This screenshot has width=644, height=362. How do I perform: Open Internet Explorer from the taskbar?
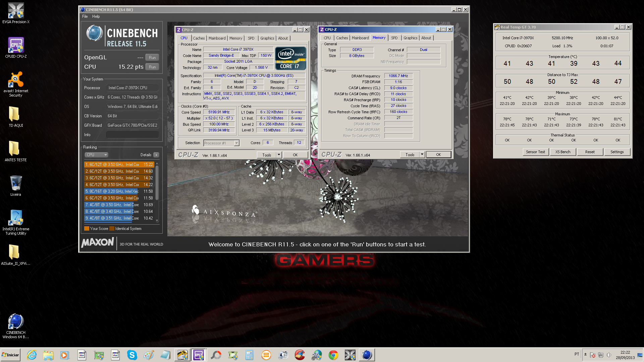32,355
